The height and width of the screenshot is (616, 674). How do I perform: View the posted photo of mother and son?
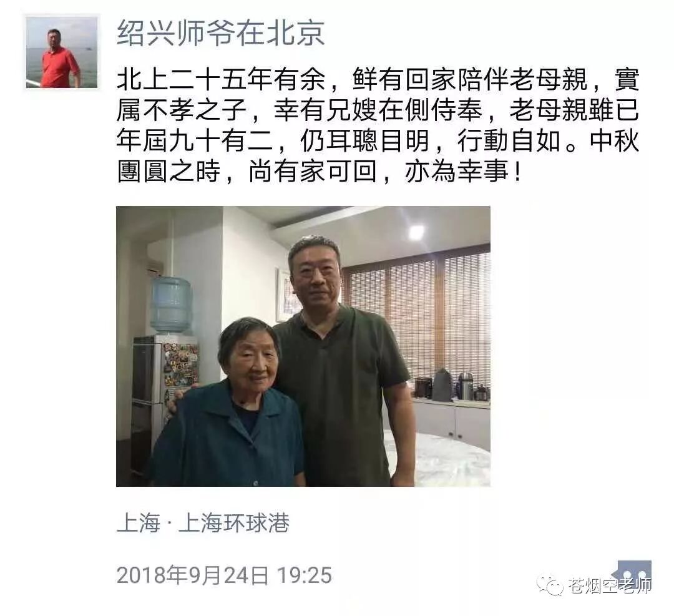tap(303, 346)
